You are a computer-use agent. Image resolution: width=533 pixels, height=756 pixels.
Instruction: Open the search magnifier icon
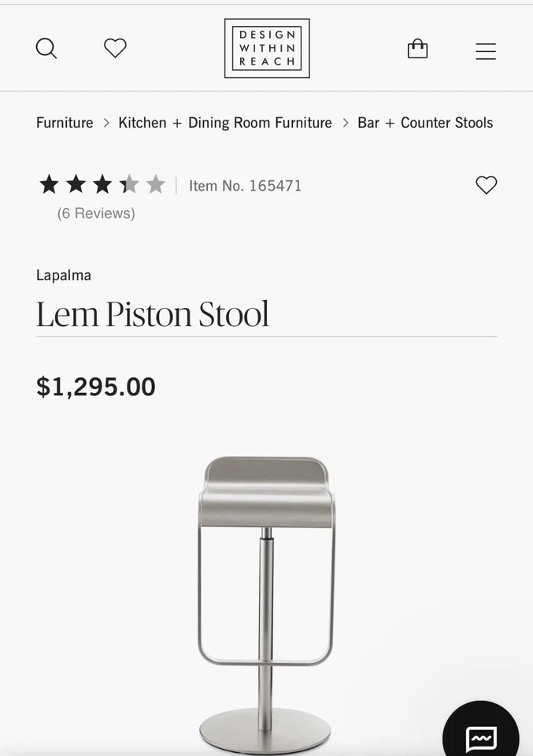pyautogui.click(x=46, y=49)
